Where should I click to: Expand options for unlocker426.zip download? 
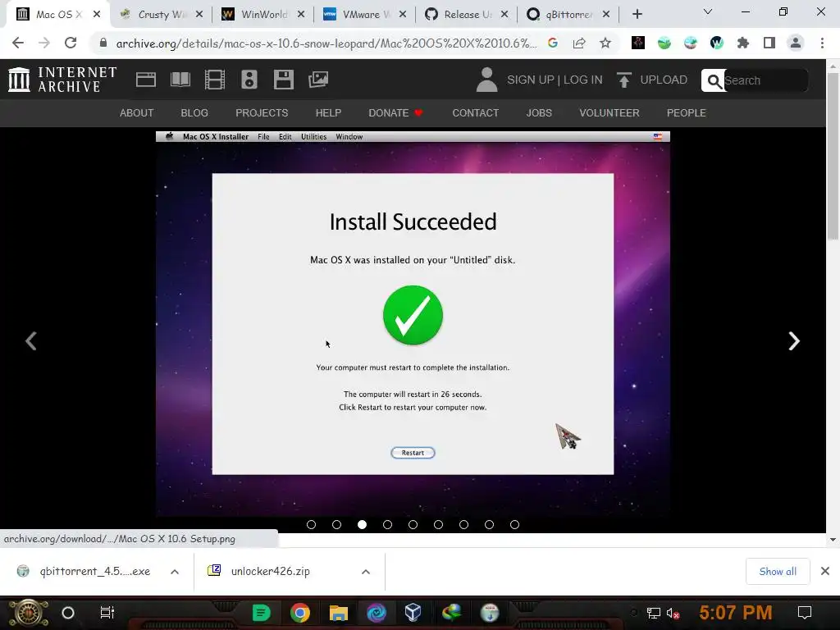pos(366,572)
